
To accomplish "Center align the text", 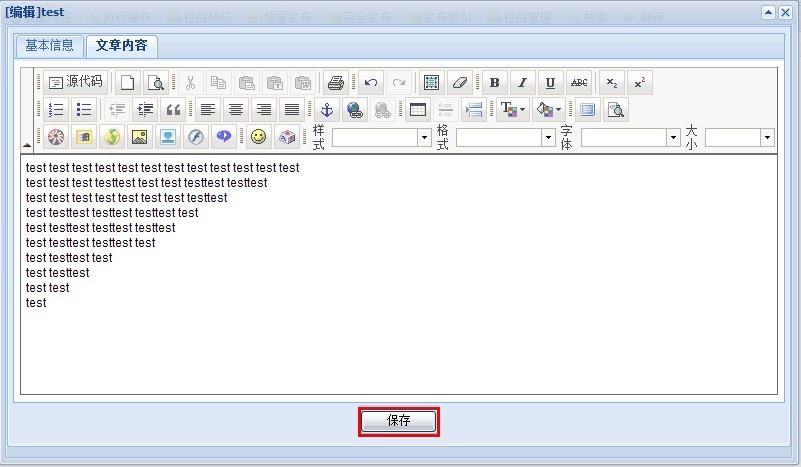I will pyautogui.click(x=236, y=110).
